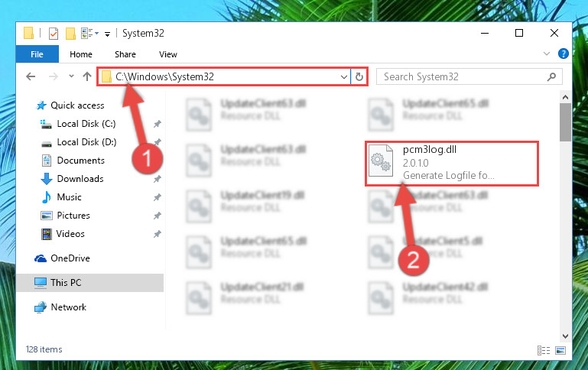Expand the ribbon with the chevron
Screen dimensions: 588x370
[547, 54]
